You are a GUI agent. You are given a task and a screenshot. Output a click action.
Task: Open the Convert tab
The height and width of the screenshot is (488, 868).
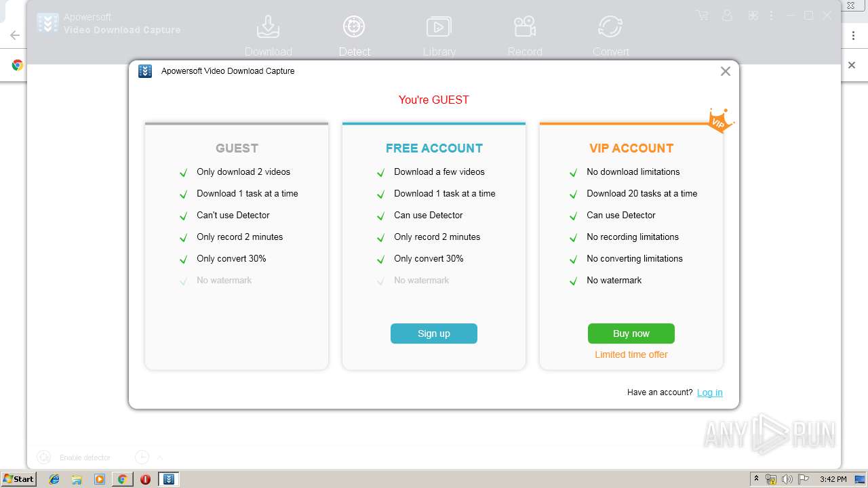[x=610, y=36]
